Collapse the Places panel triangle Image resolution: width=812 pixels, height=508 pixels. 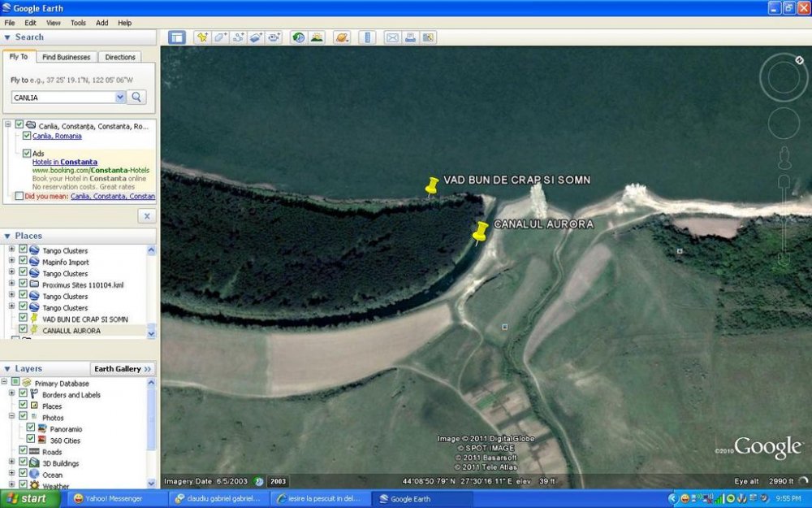(x=7, y=236)
